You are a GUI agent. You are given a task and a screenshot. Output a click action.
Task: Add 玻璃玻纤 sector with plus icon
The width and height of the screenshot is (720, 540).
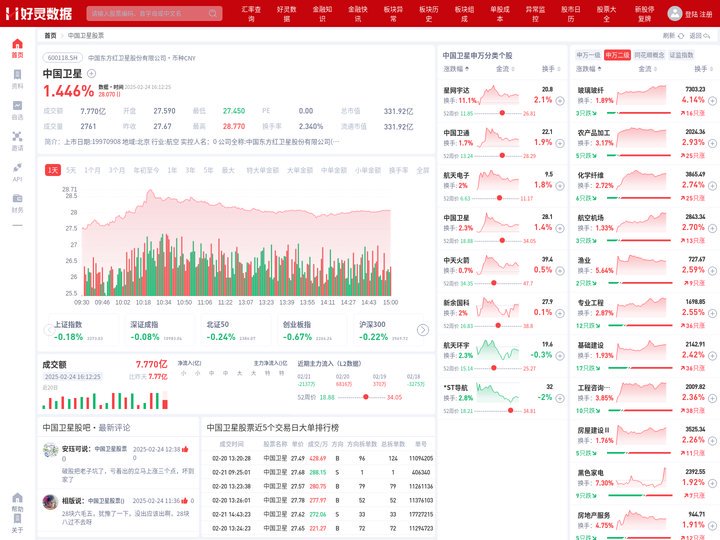pos(712,101)
